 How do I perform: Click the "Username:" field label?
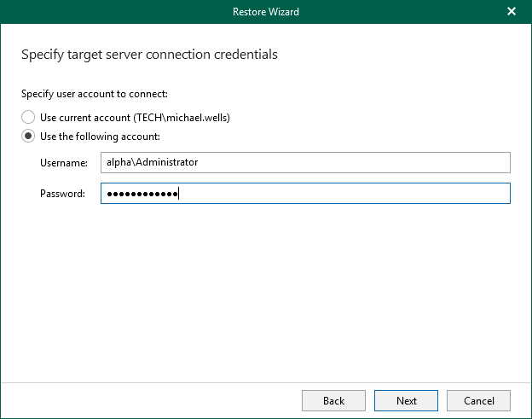coord(63,162)
